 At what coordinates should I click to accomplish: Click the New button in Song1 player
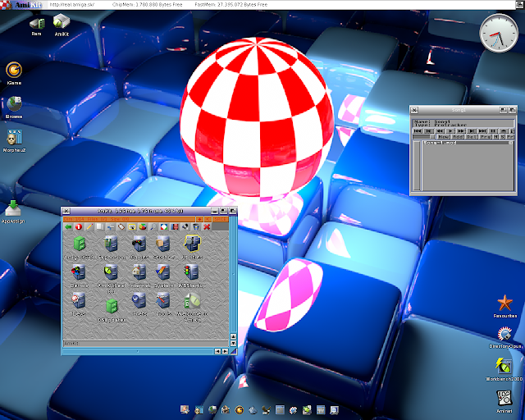click(444, 137)
